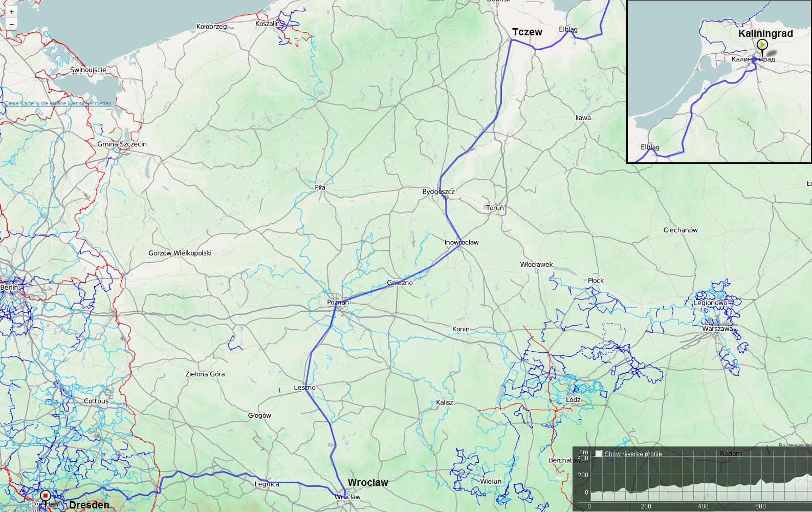Click the Калининград Cyrillic label in inset
Screen dimensions: 812x512
coord(753,59)
